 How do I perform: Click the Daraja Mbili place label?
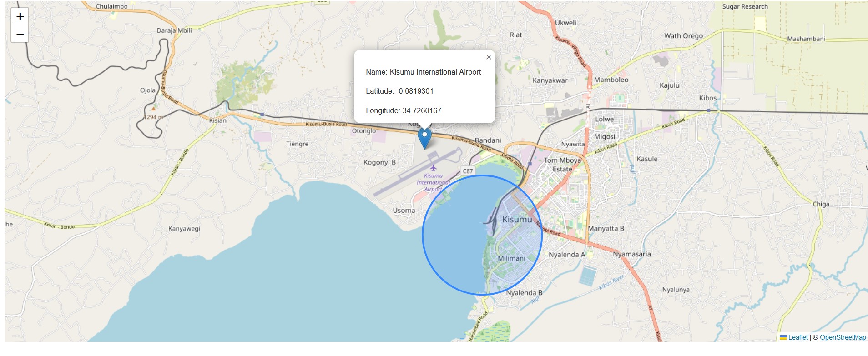(x=174, y=30)
